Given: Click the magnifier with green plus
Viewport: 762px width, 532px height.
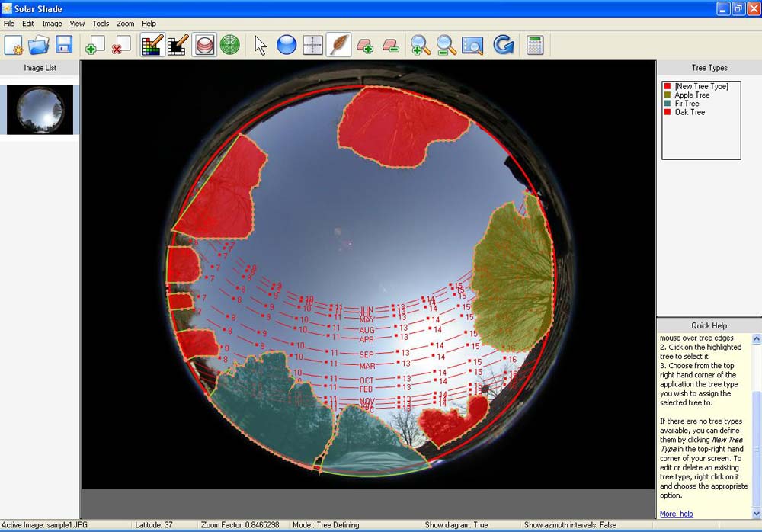Looking at the screenshot, I should pyautogui.click(x=420, y=46).
